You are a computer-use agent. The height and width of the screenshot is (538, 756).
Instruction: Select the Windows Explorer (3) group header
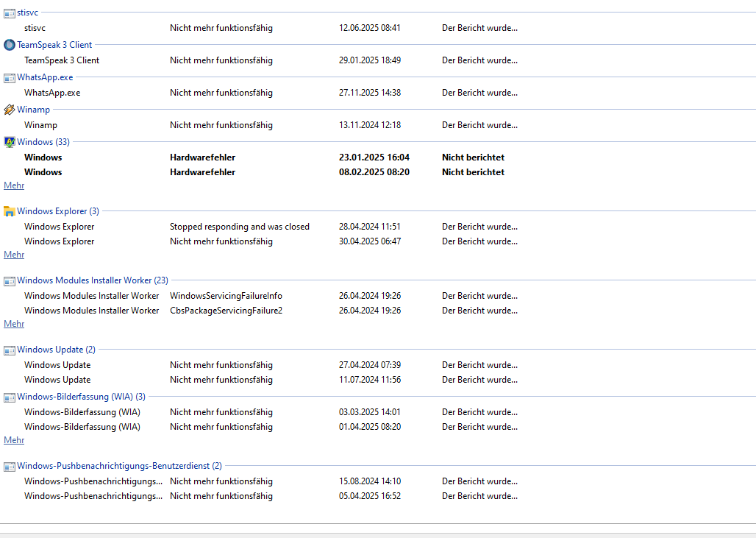point(58,210)
